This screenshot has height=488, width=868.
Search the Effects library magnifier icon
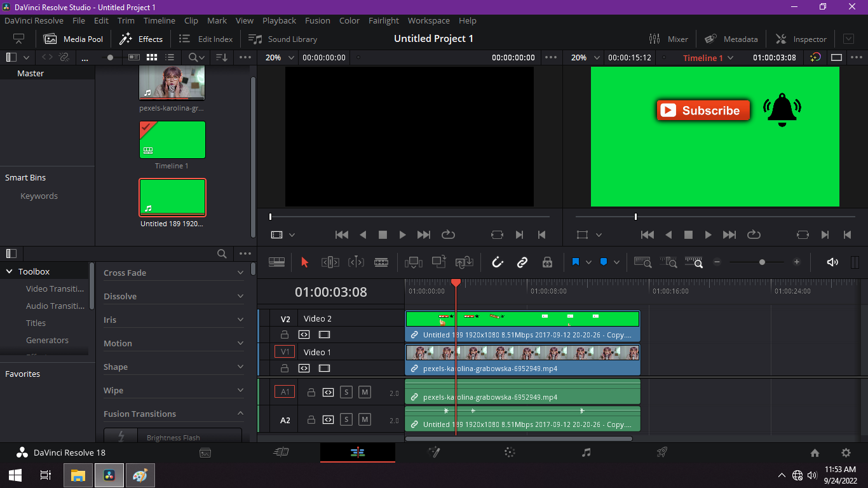tap(222, 254)
